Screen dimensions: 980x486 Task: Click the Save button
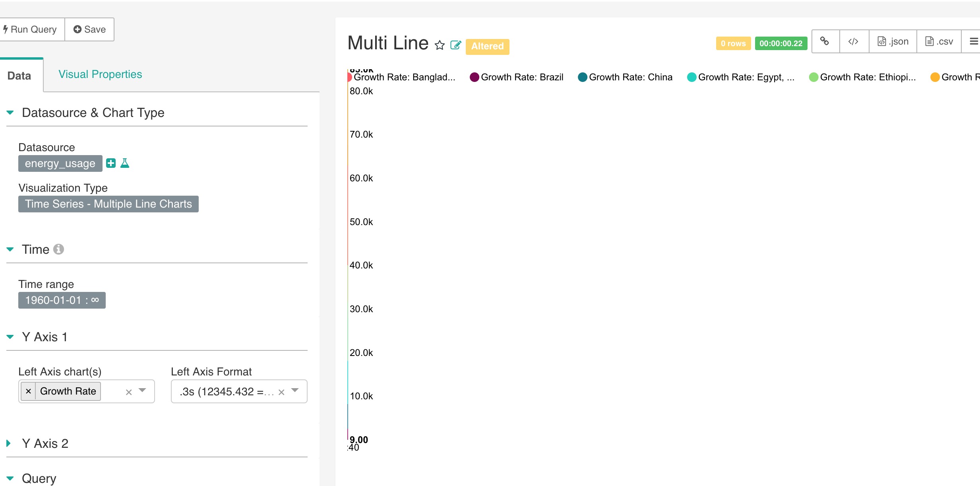click(89, 29)
